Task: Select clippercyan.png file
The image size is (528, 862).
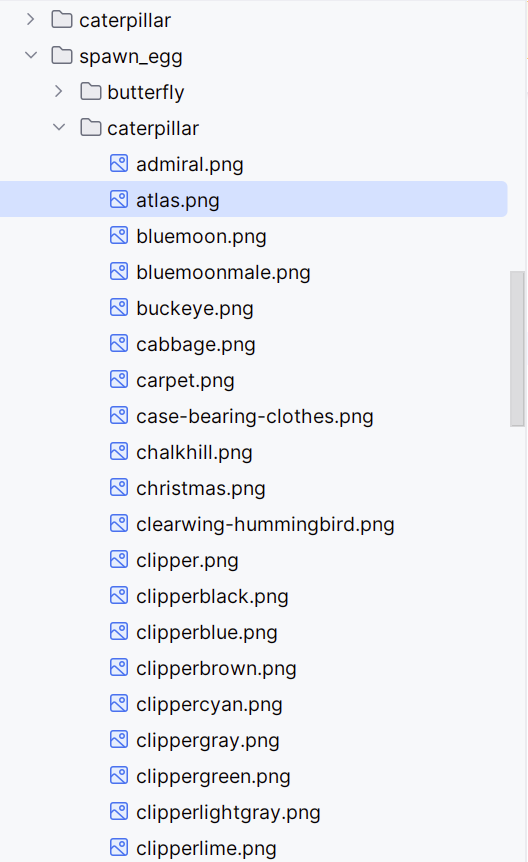Action: 209,704
